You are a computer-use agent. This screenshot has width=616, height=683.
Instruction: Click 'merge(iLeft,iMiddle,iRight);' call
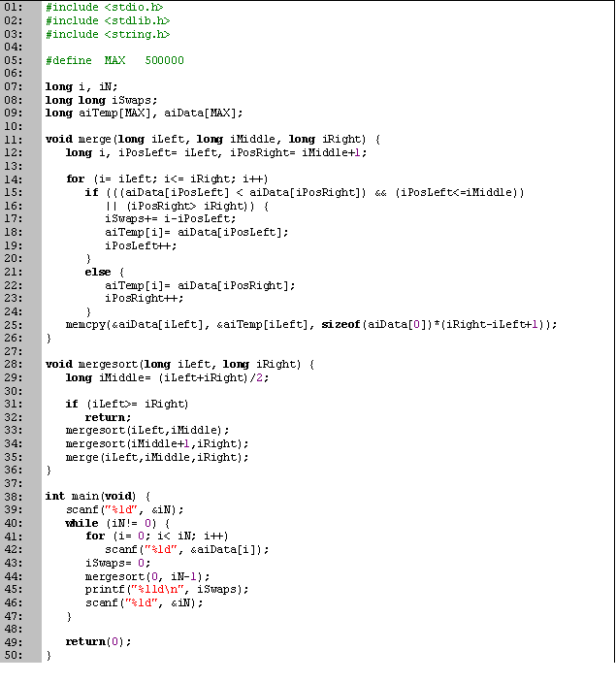pyautogui.click(x=157, y=457)
